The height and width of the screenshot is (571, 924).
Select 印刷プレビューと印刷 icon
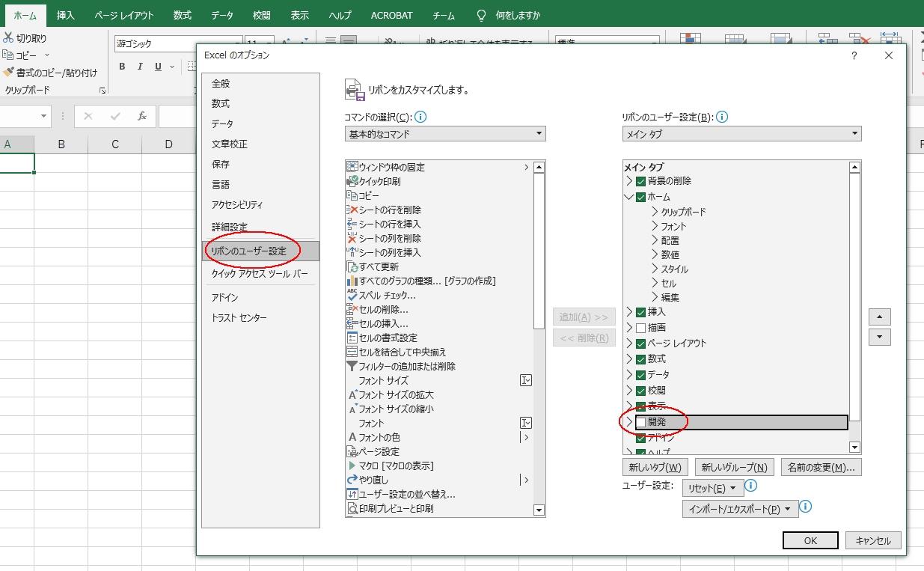352,508
